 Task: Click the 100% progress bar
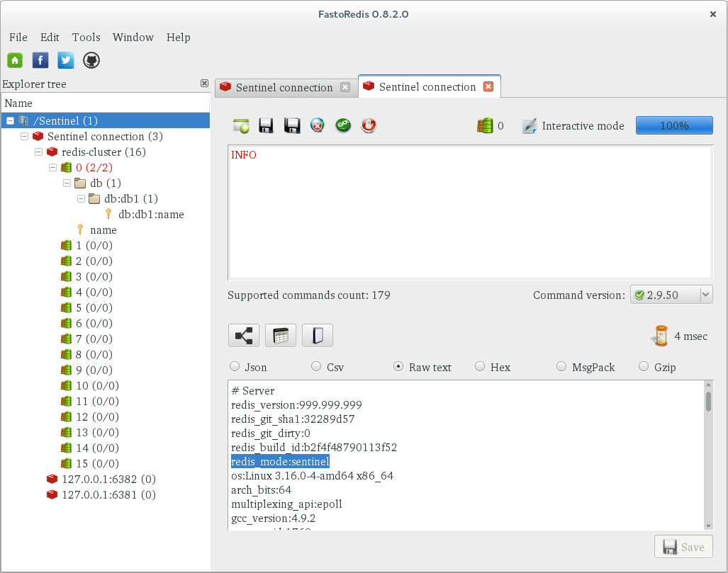[674, 126]
